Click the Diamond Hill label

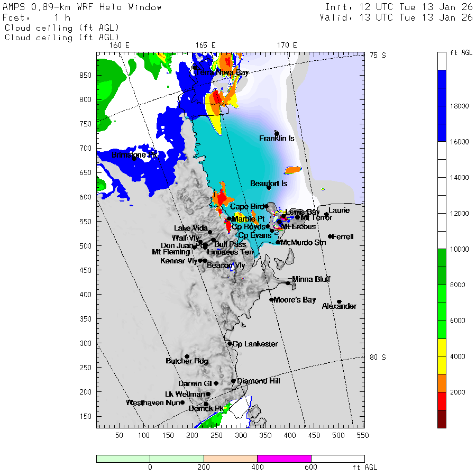pyautogui.click(x=258, y=381)
